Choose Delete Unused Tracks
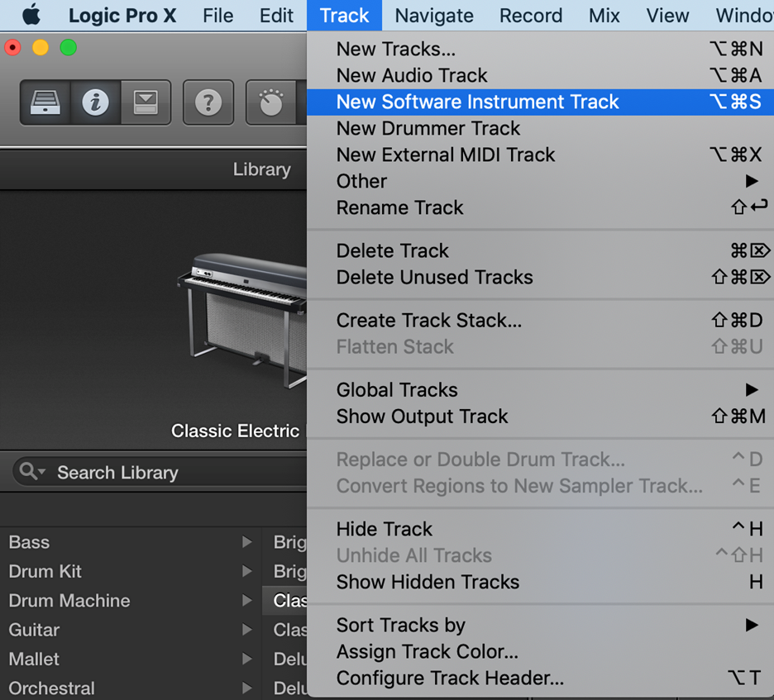The height and width of the screenshot is (700, 774). tap(541, 277)
